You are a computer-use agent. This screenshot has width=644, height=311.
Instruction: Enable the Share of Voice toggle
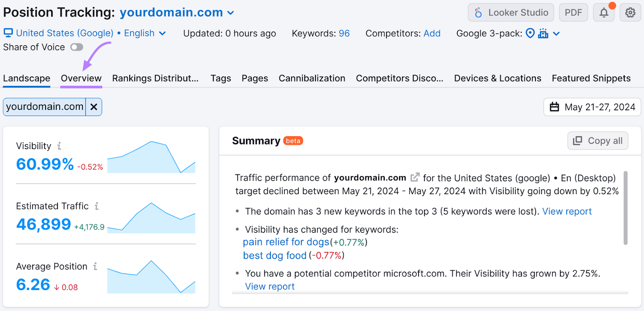(76, 47)
